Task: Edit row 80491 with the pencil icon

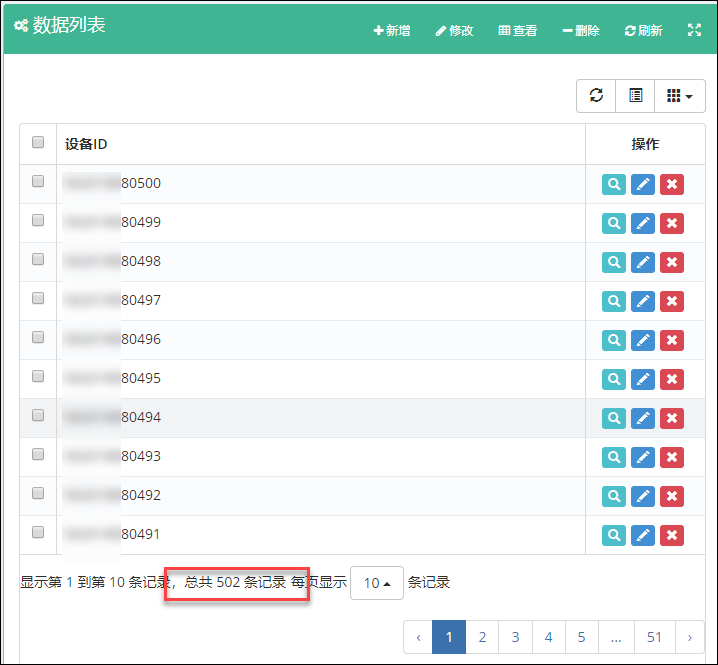Action: pos(643,535)
